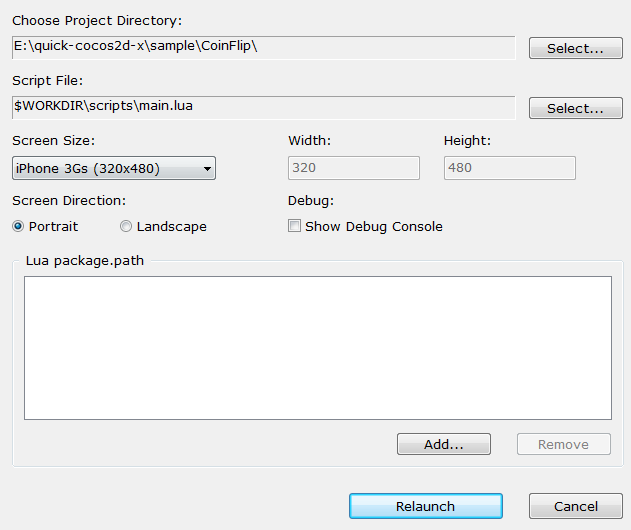Click the Remove button

(x=564, y=444)
